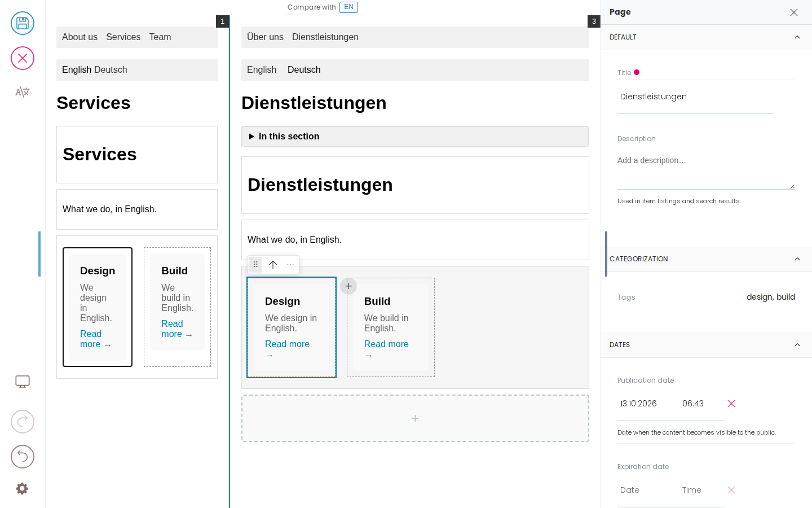Click the redo arrow icon
This screenshot has width=812, height=508.
[23, 422]
